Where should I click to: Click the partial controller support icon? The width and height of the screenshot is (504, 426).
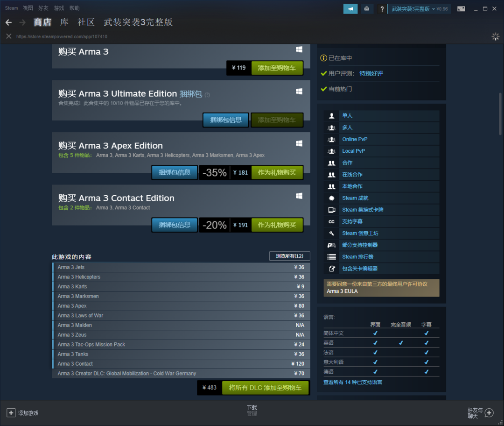coord(331,245)
